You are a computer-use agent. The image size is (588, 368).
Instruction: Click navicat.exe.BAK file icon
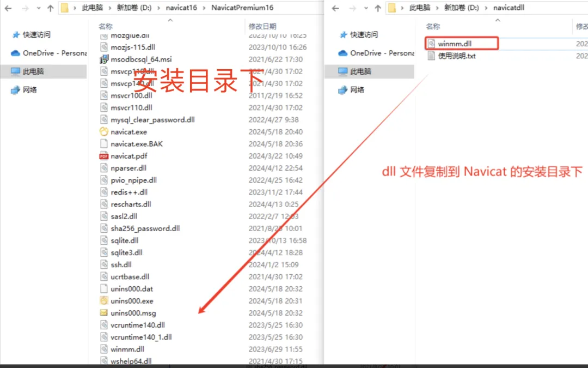(104, 144)
